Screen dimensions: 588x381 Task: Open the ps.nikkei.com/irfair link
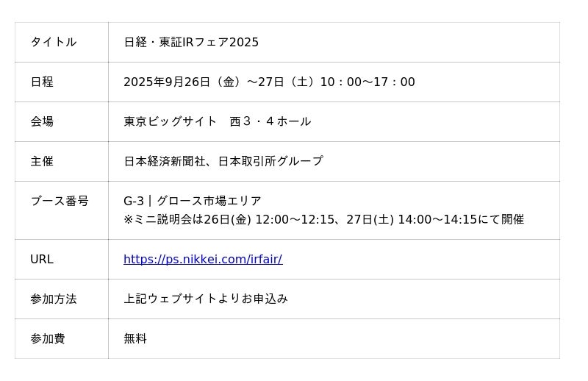click(x=203, y=260)
